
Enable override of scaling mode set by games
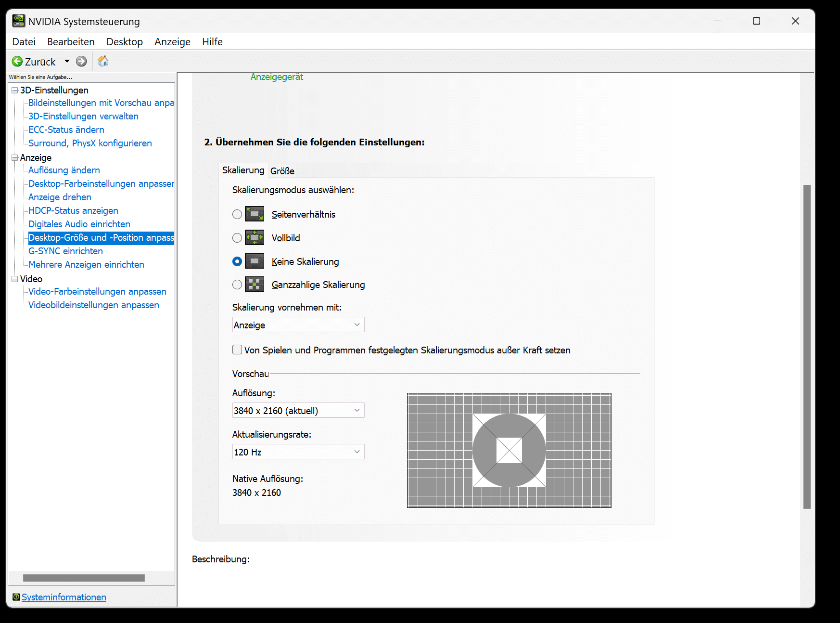pos(237,350)
